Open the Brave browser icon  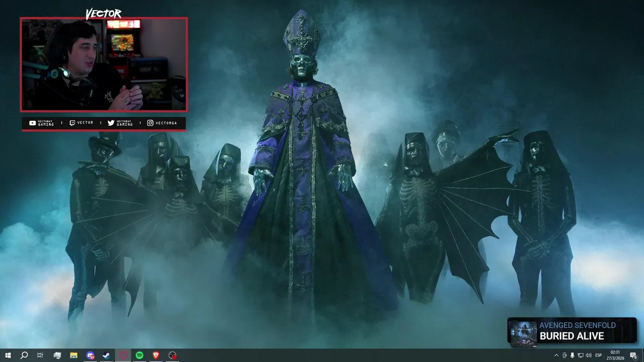click(156, 355)
